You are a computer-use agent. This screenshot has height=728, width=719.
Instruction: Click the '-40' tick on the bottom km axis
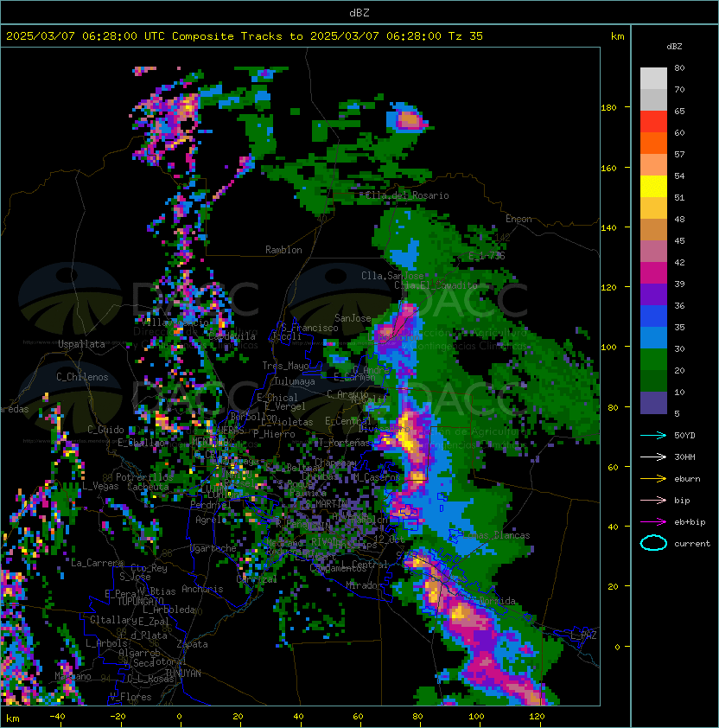57,717
